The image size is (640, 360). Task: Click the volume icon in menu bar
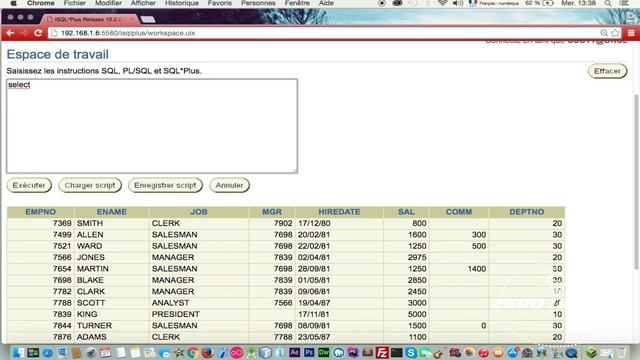[x=458, y=3]
